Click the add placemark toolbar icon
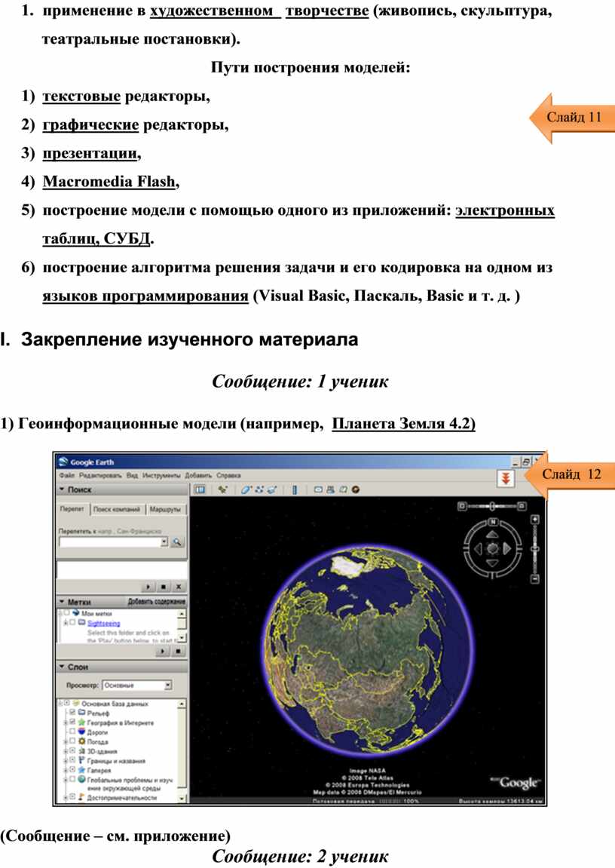 tap(222, 489)
